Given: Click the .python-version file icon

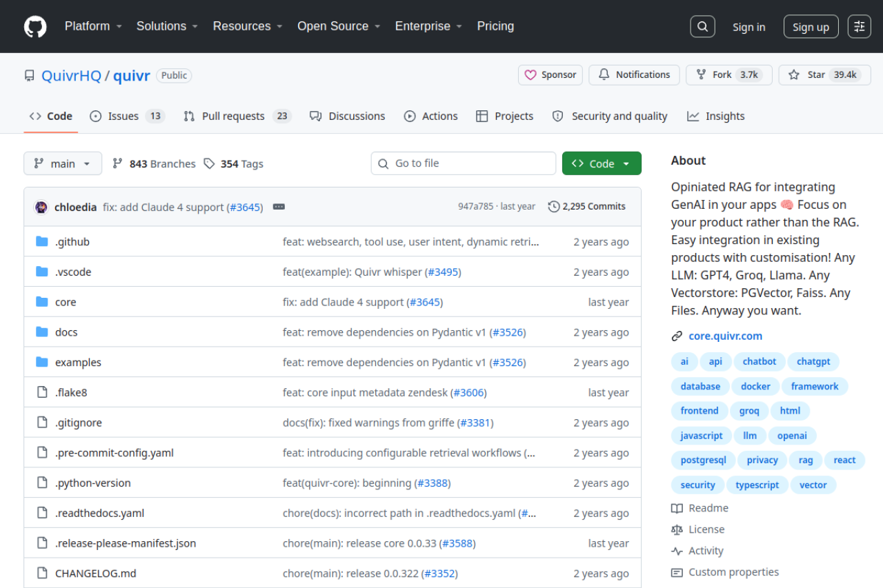Looking at the screenshot, I should (x=42, y=483).
